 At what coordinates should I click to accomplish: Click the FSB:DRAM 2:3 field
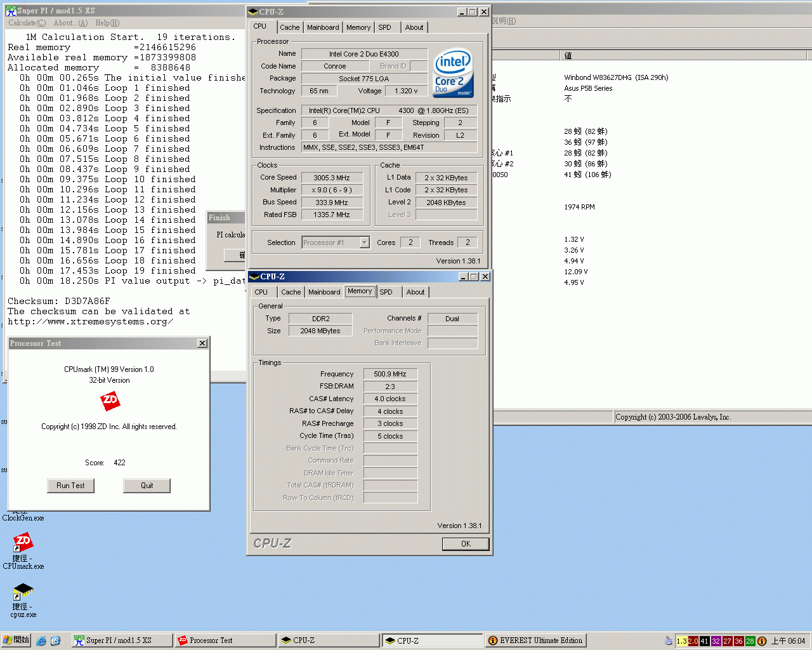pyautogui.click(x=390, y=386)
